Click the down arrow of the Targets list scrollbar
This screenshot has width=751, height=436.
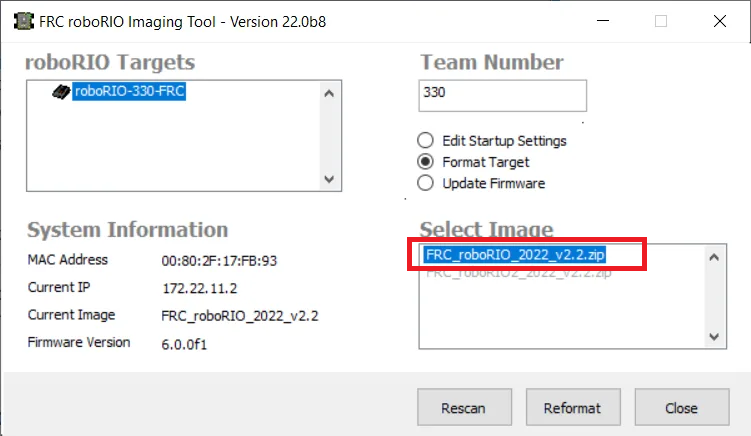point(329,179)
